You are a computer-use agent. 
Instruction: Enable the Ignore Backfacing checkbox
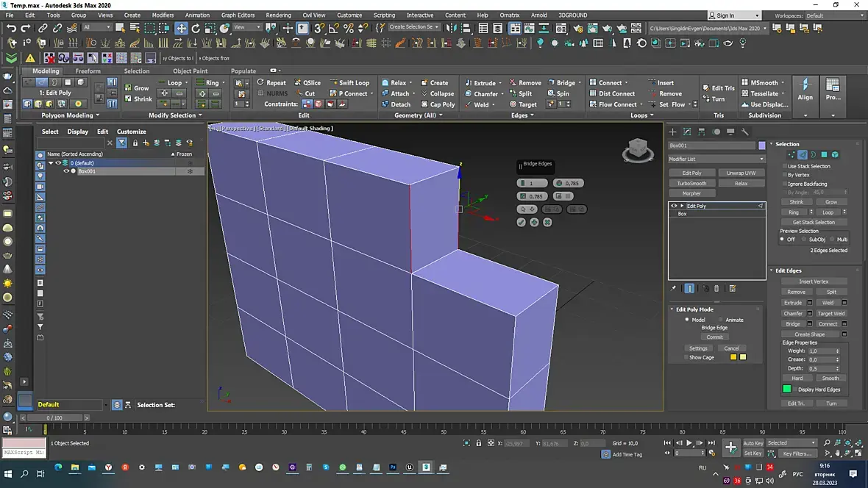click(x=784, y=184)
